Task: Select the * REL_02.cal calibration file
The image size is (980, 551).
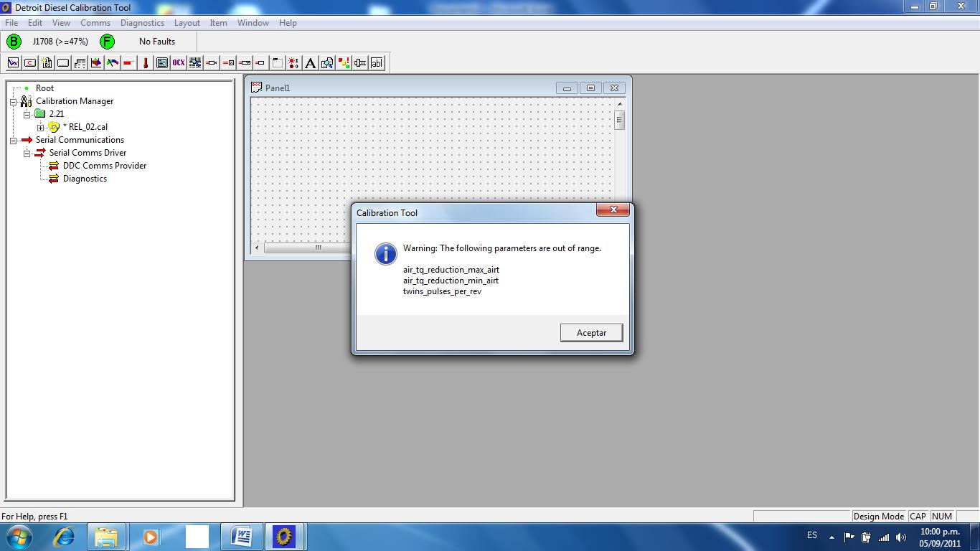Action: [85, 127]
